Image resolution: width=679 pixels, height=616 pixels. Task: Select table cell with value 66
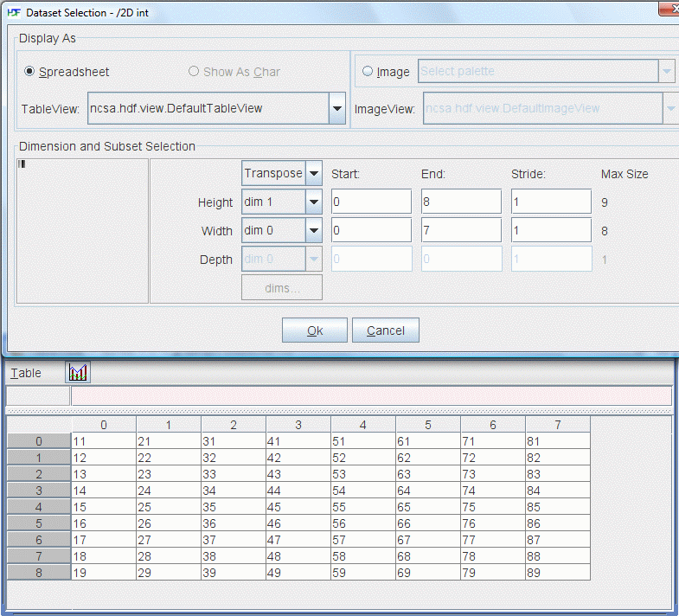tap(428, 523)
